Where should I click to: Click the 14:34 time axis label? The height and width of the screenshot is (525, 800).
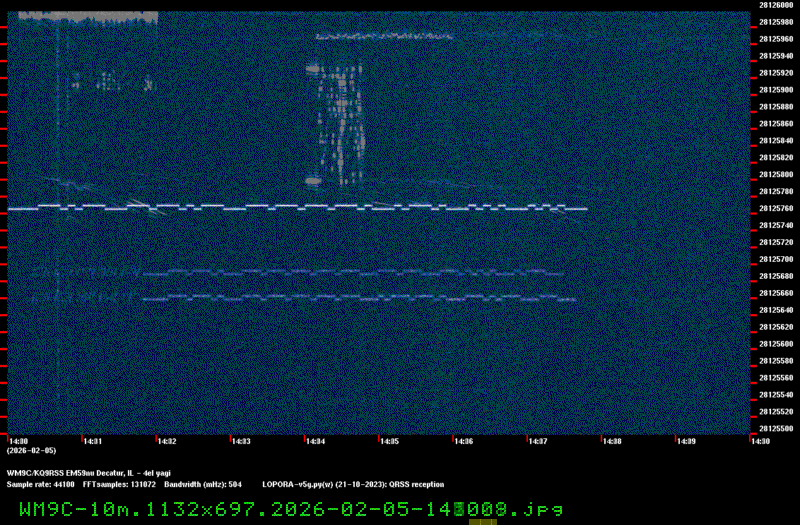[315, 441]
